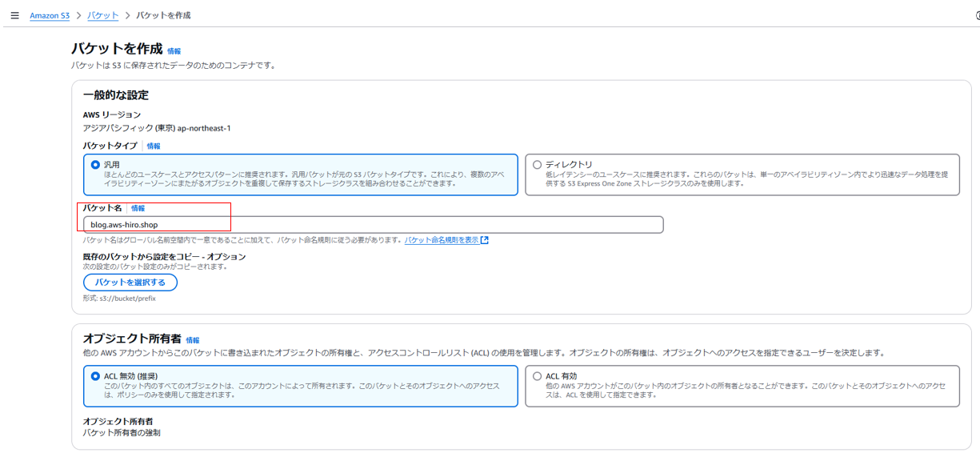The height and width of the screenshot is (457, 980).
Task: Select the ACL 有効 radio button
Action: pyautogui.click(x=538, y=376)
